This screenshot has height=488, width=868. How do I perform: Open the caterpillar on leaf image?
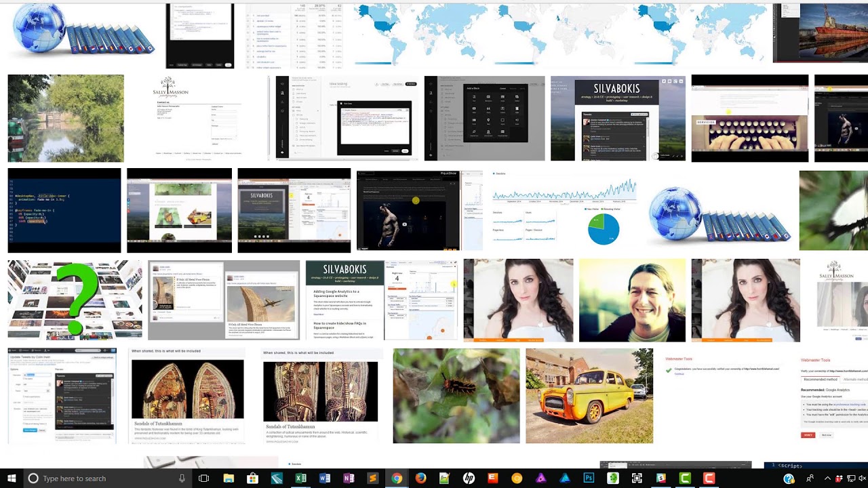456,396
